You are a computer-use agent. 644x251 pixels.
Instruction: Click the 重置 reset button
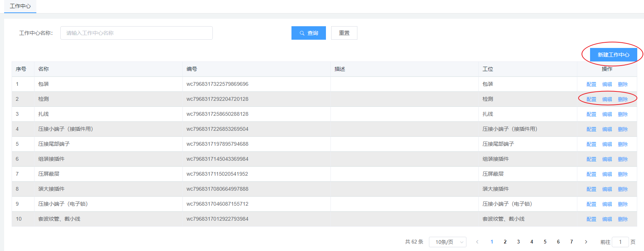(x=344, y=33)
